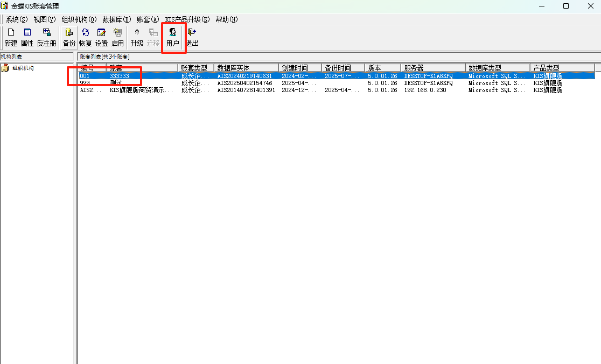Click the 反注册 (Unregister) toolbar icon

click(46, 37)
